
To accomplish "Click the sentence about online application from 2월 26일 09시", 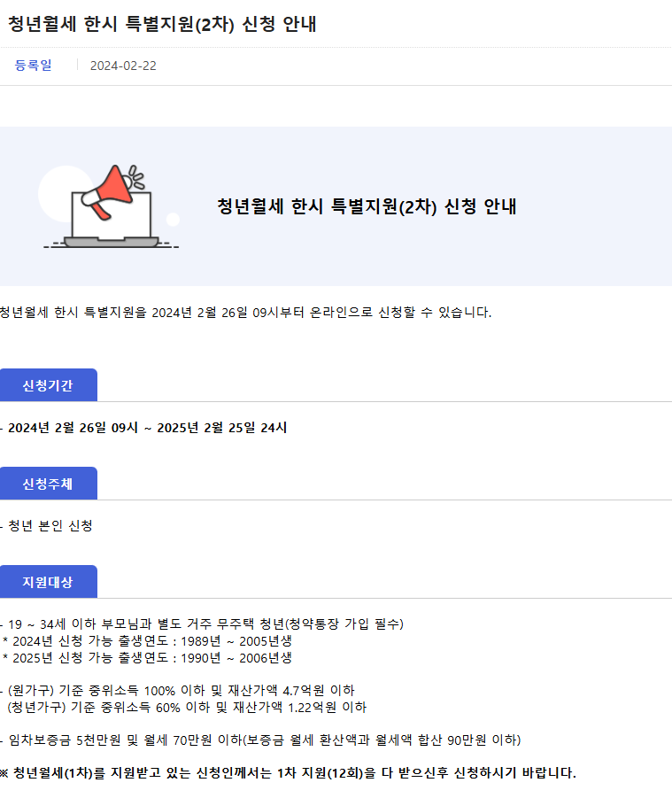I will point(246,312).
